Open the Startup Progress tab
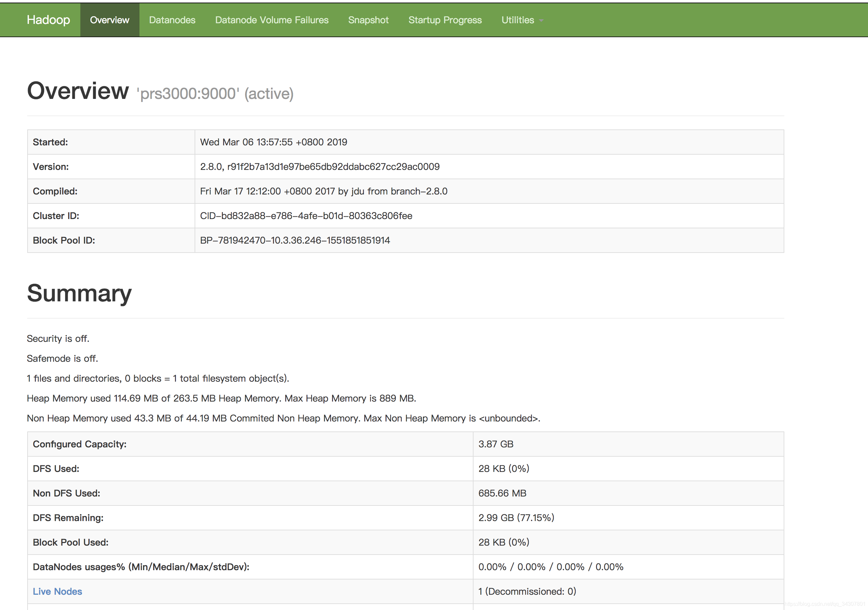The width and height of the screenshot is (868, 610). click(x=445, y=20)
